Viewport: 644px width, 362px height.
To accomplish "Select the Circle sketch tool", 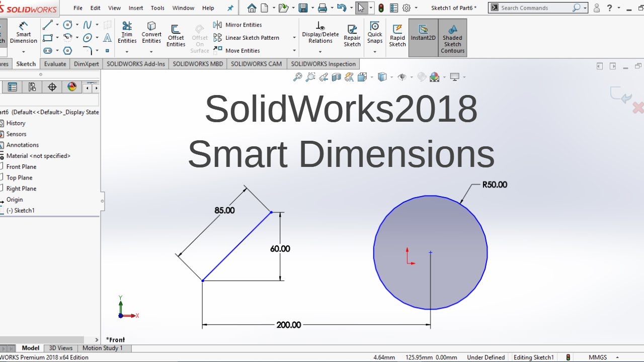I will [67, 25].
